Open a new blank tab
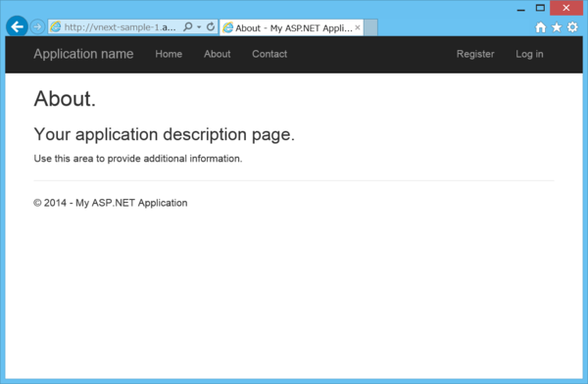588x384 pixels. tap(370, 27)
